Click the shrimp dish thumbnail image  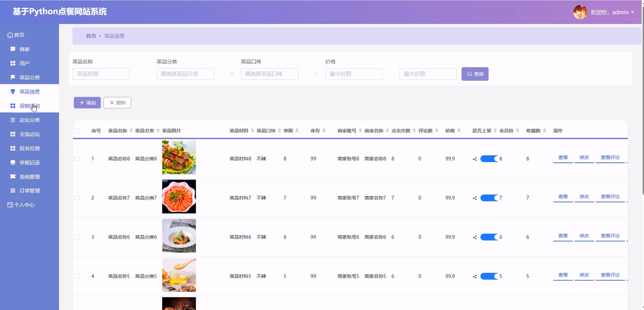[x=179, y=197]
